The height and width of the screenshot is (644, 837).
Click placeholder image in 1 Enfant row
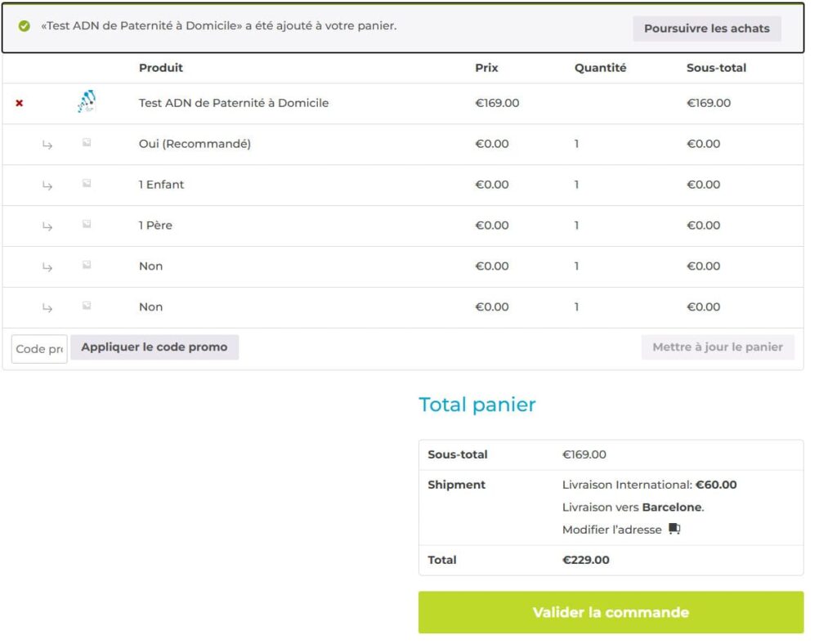point(87,183)
